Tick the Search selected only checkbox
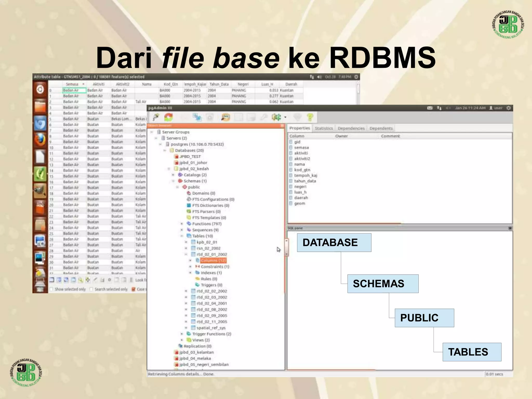This screenshot has height=399, width=532. 91,289
